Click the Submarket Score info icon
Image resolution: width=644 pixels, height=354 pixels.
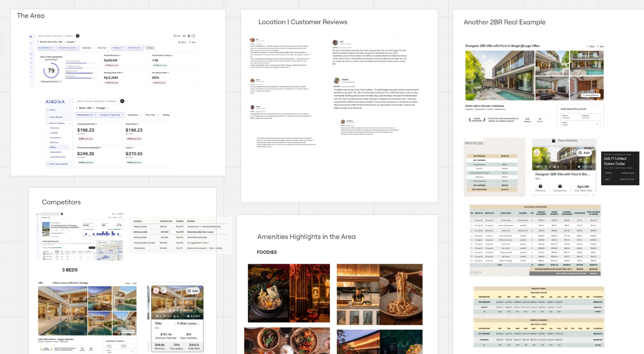pyautogui.click(x=60, y=82)
